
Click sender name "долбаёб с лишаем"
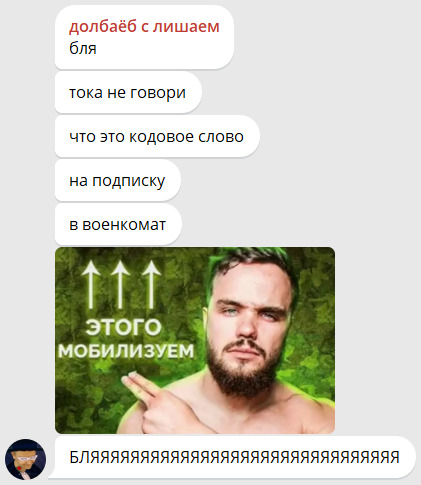(x=144, y=26)
